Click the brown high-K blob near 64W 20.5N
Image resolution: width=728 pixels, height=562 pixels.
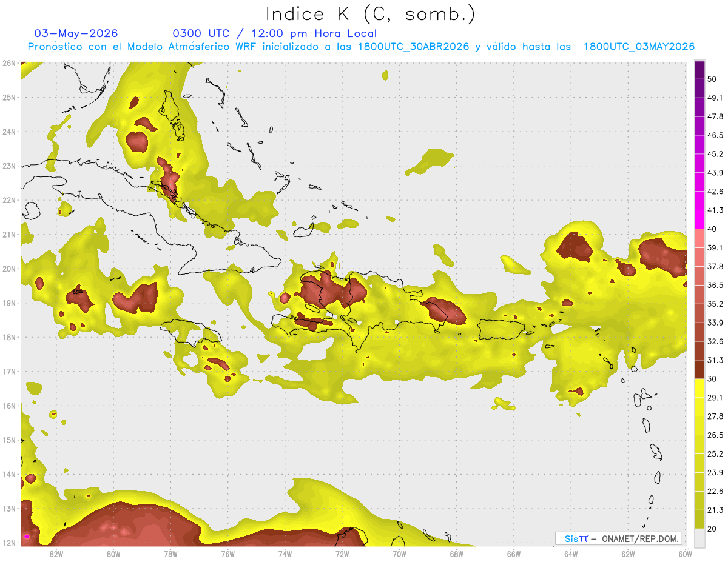574,247
